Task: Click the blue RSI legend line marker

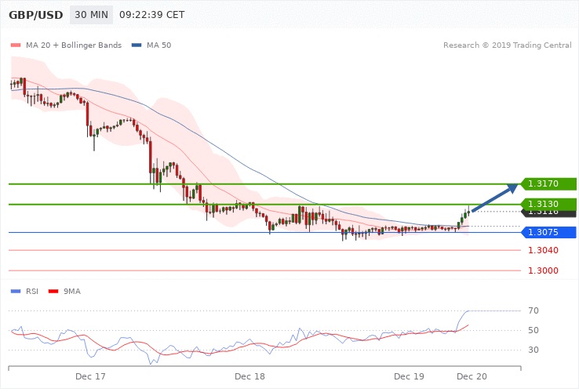Action: [x=15, y=292]
